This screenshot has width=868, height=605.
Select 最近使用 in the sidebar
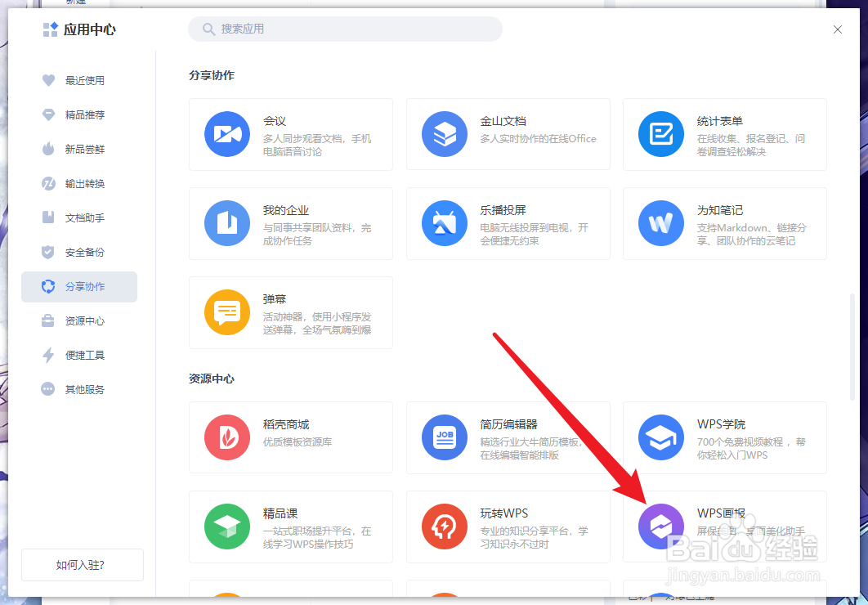(79, 80)
